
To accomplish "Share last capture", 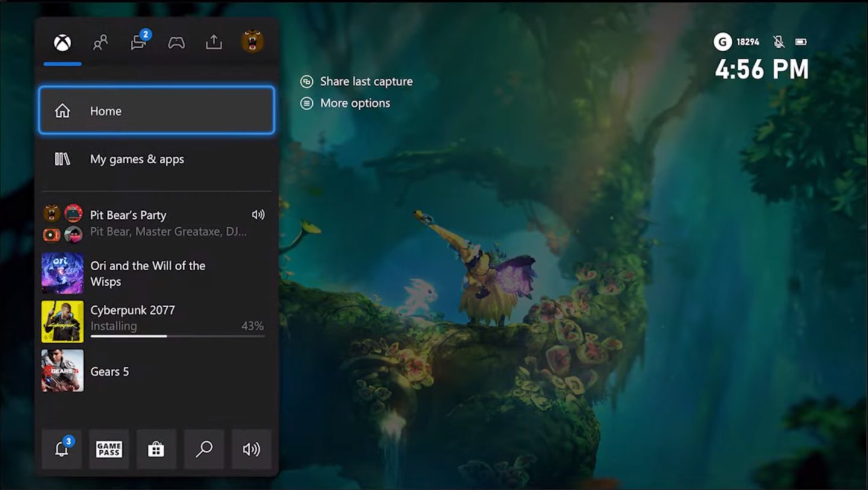I will 356,81.
